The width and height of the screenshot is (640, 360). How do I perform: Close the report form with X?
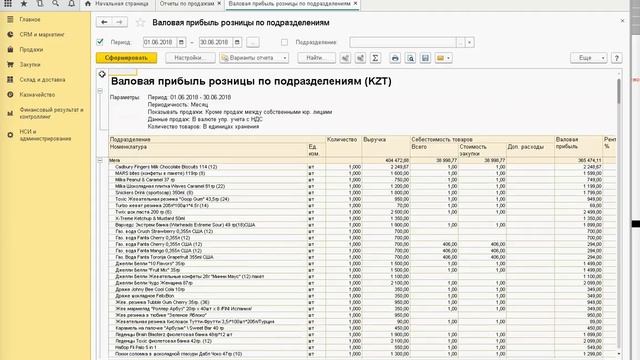622,21
